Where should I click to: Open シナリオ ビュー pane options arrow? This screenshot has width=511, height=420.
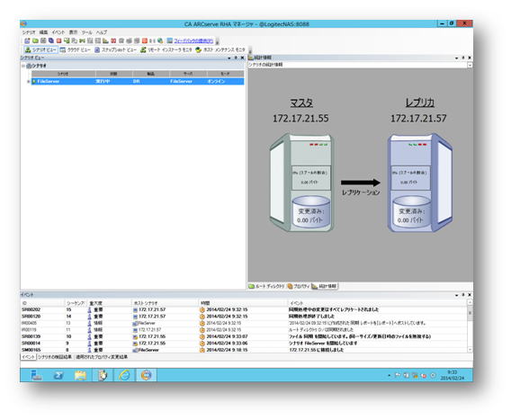[229, 58]
